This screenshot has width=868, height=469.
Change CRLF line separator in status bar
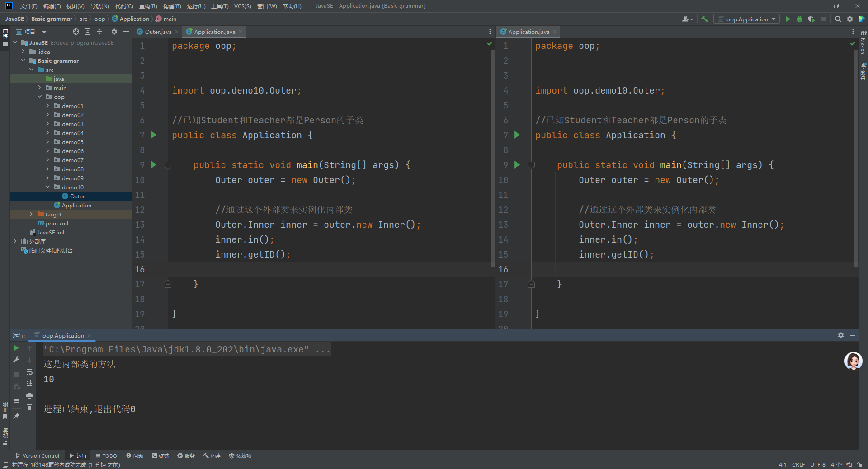click(798, 464)
